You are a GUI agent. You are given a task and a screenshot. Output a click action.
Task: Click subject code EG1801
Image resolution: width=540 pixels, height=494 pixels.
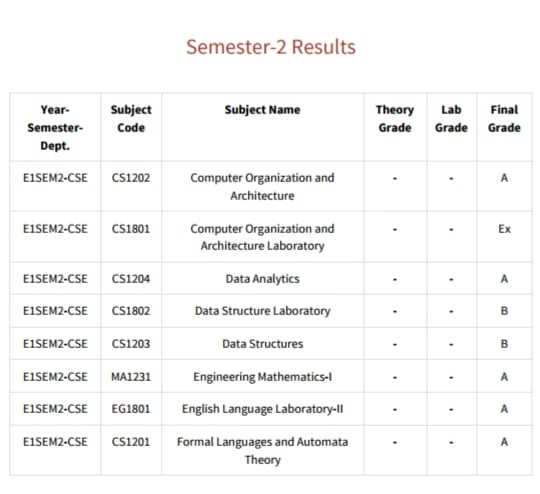[x=131, y=409]
